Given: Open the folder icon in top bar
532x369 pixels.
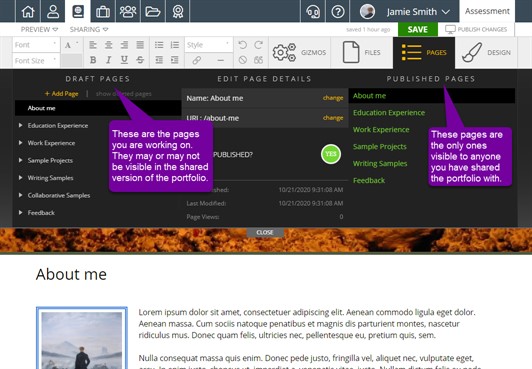Looking at the screenshot, I should click(x=153, y=11).
